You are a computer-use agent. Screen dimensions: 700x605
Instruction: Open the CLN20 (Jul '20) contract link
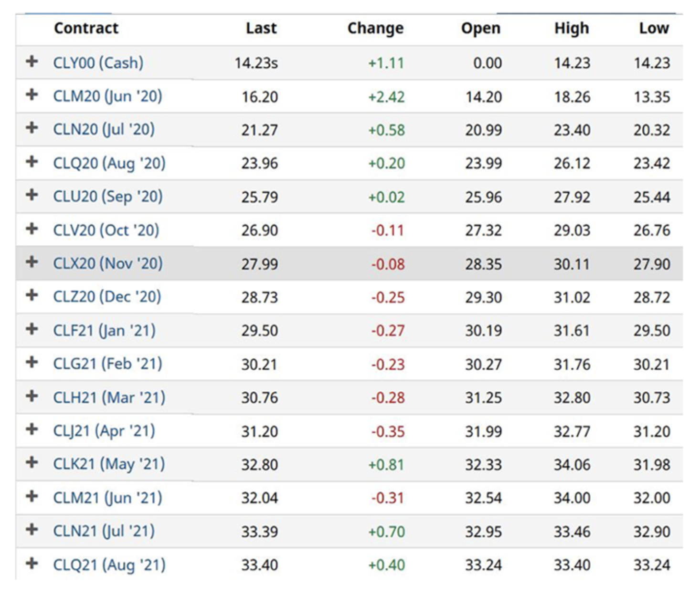[x=104, y=130]
